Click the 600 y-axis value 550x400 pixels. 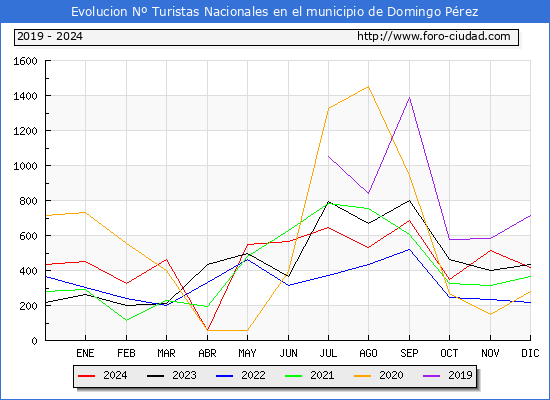pyautogui.click(x=28, y=236)
